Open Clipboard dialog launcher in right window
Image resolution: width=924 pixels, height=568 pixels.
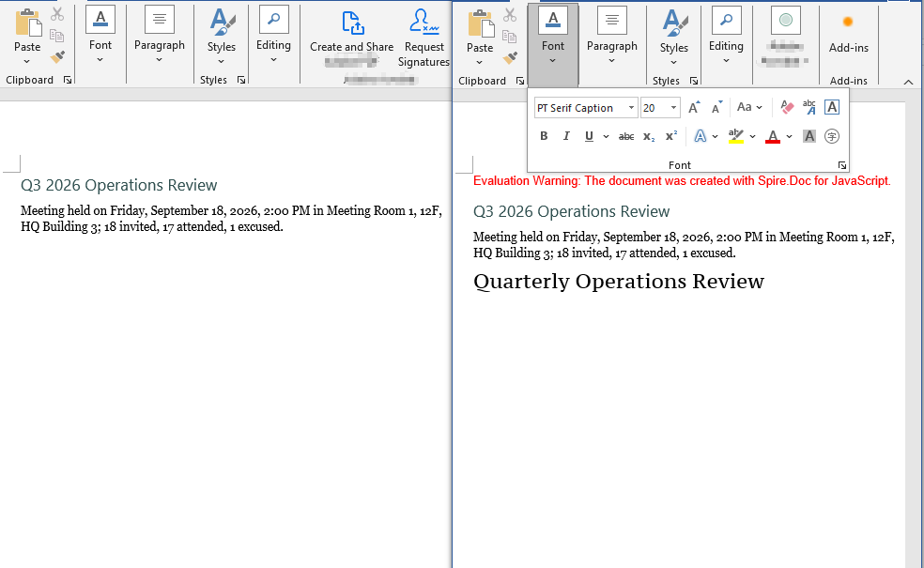pos(520,81)
